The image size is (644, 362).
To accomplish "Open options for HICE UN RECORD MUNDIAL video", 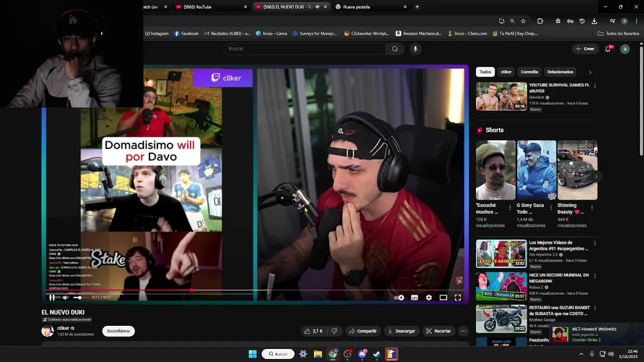I will [595, 276].
